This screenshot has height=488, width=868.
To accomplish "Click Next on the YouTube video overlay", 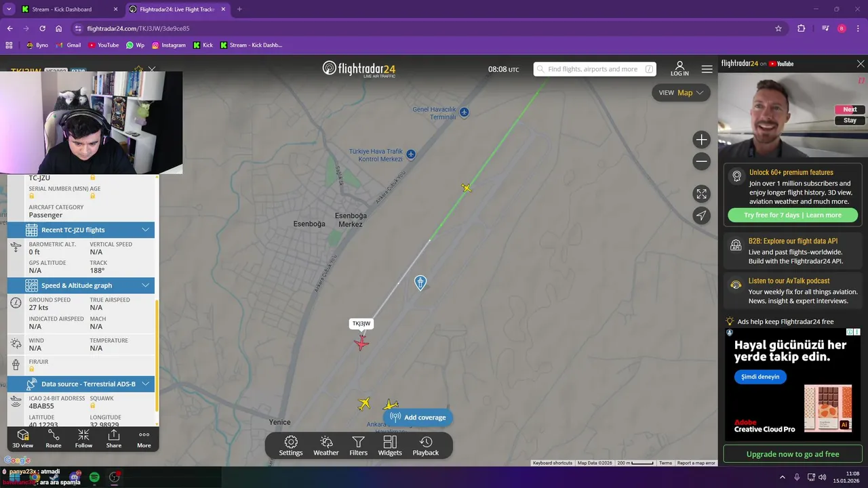I will pos(850,110).
